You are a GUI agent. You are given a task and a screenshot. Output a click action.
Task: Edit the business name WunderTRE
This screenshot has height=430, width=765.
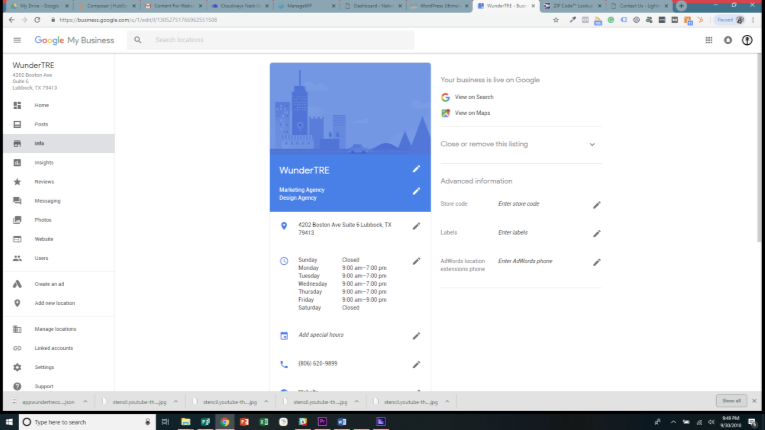(416, 169)
